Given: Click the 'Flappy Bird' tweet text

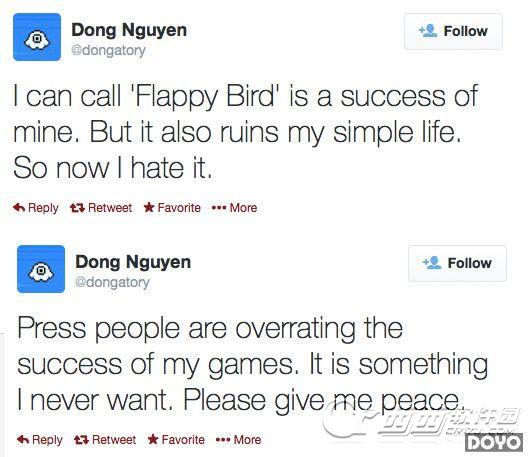Looking at the screenshot, I should coord(245,132).
